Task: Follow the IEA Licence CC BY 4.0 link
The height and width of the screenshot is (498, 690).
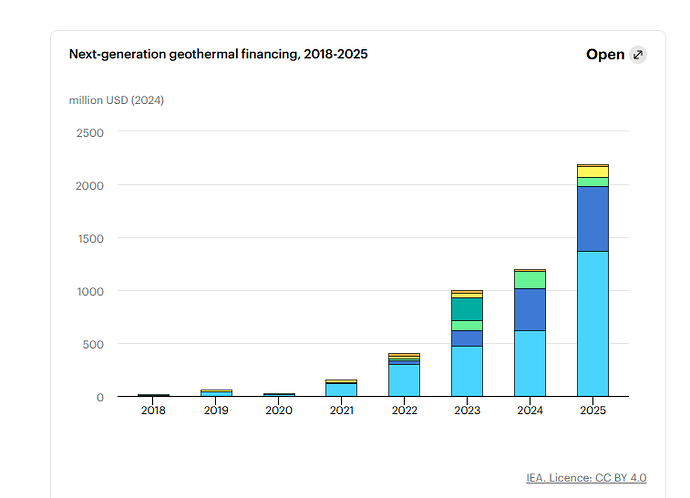Action: (x=586, y=478)
